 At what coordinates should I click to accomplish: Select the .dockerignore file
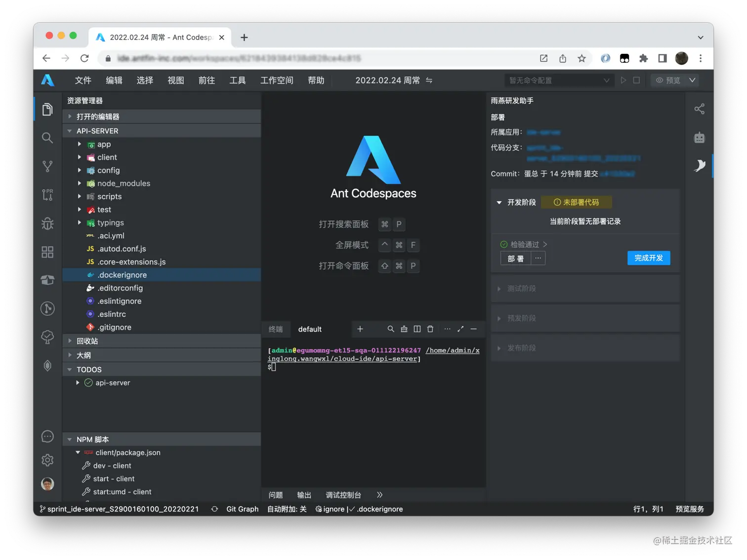point(162,275)
